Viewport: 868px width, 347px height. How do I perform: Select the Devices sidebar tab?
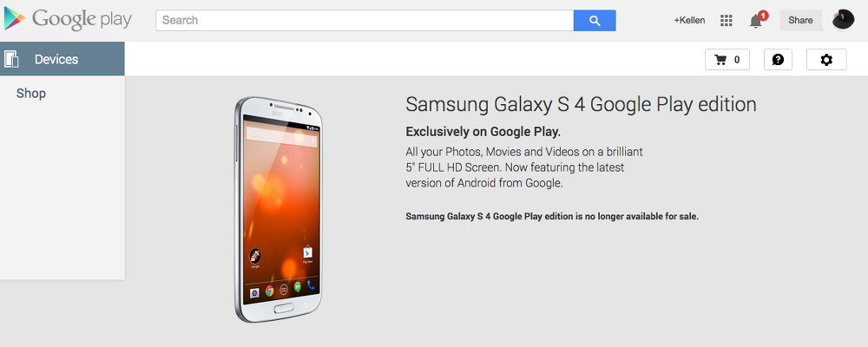pyautogui.click(x=62, y=59)
